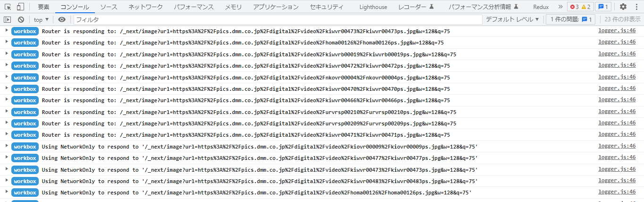Switch to the メモリ tab
The height and width of the screenshot is (202, 644).
click(233, 7)
